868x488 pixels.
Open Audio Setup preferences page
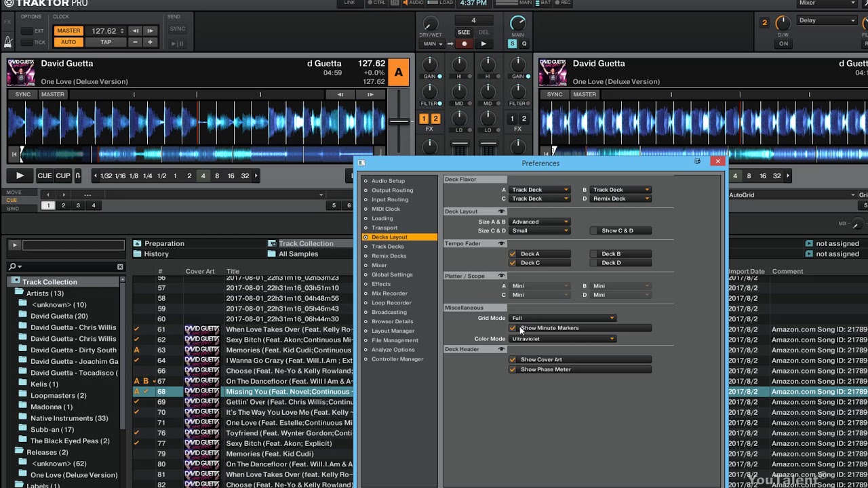(x=388, y=181)
